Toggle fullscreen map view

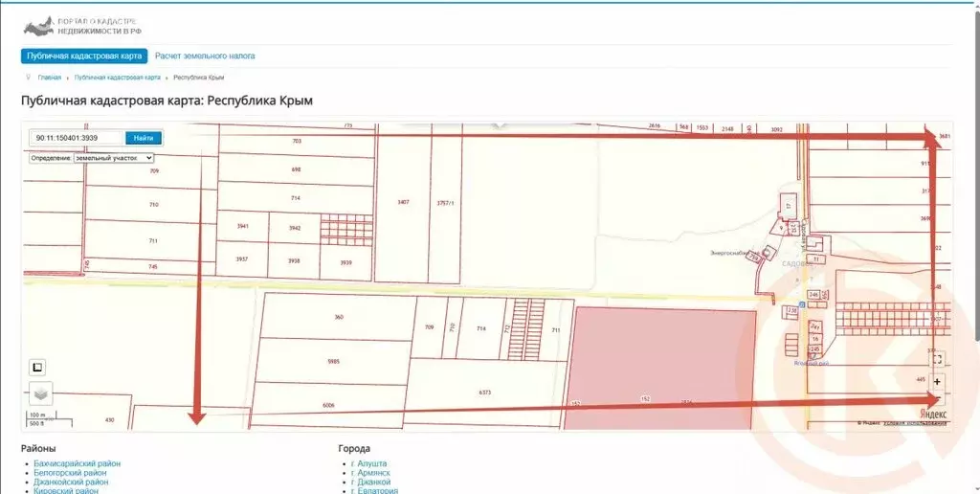click(937, 359)
